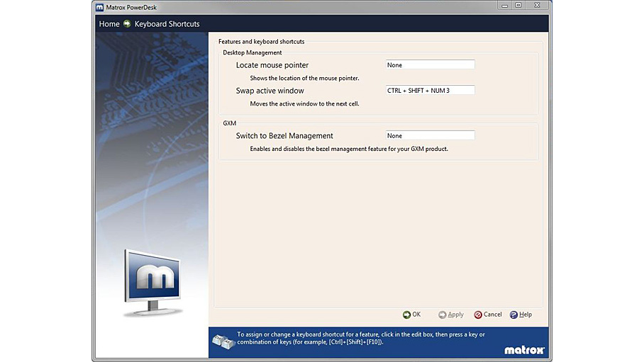
Task: Click the Locate mouse pointer shortcut box
Action: coord(430,65)
